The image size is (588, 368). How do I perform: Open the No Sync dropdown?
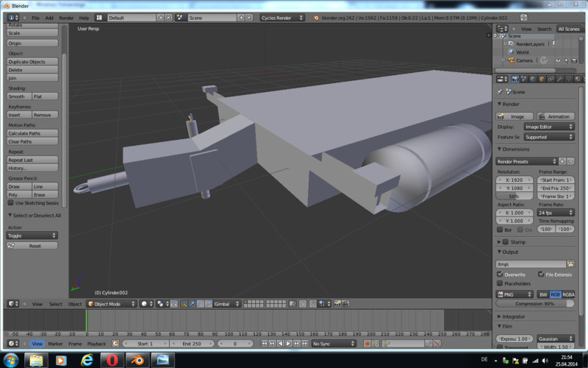tap(334, 344)
